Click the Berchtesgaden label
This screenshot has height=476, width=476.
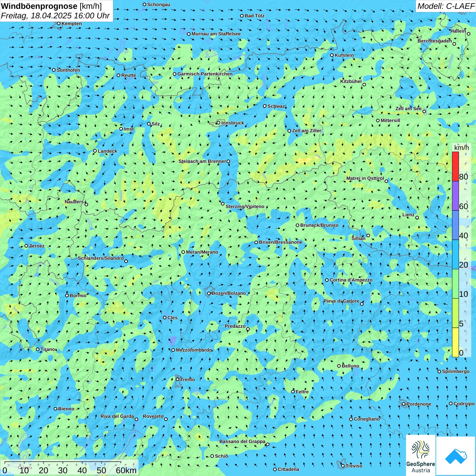[435, 41]
